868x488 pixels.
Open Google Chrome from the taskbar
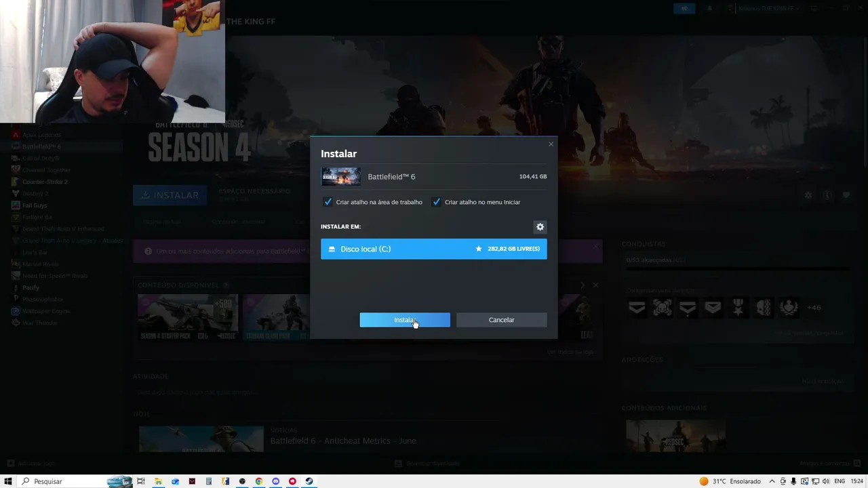[x=258, y=481]
